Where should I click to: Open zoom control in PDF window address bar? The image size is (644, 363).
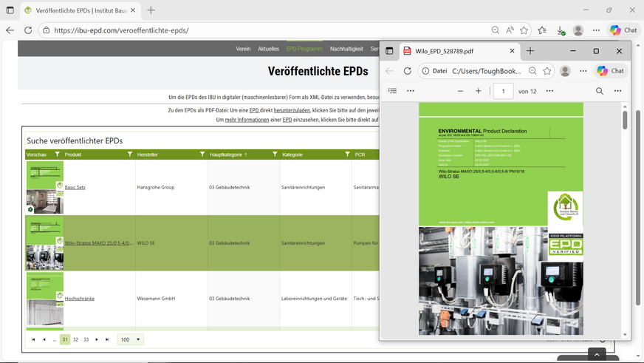point(532,71)
